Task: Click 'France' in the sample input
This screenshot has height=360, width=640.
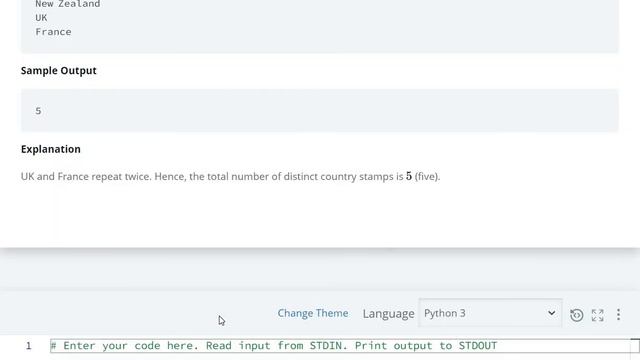Action: coord(53,32)
